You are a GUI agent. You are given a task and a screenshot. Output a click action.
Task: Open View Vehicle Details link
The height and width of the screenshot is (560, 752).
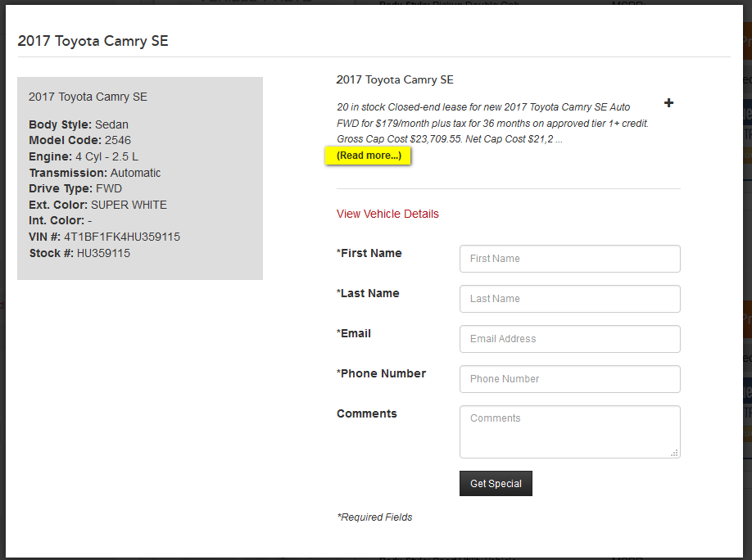pos(387,214)
